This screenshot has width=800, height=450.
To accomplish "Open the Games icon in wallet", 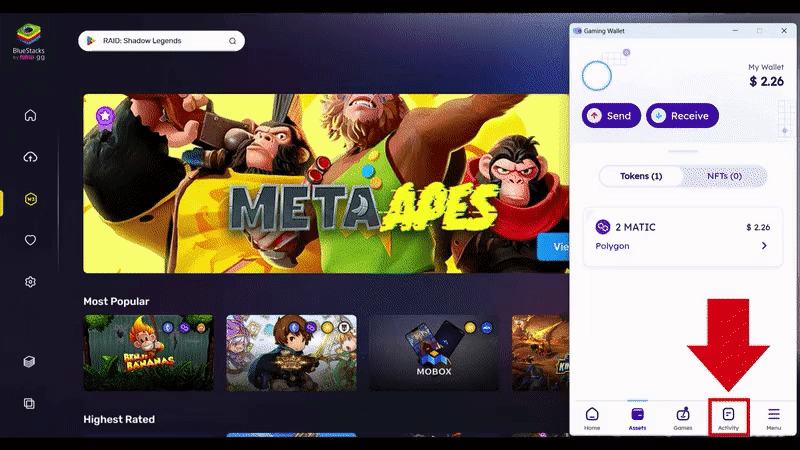I will click(x=683, y=416).
